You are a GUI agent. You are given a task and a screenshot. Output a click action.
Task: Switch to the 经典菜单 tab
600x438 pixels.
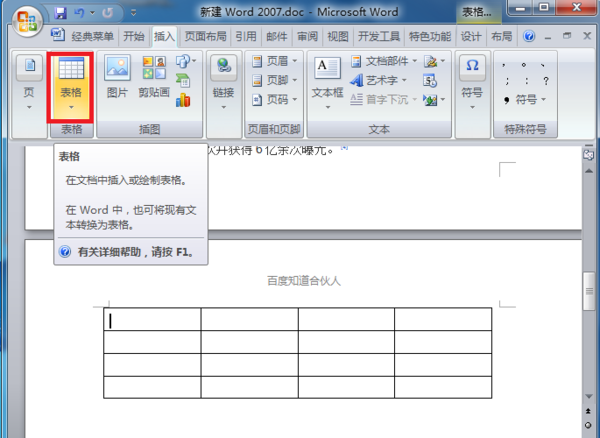coord(93,37)
